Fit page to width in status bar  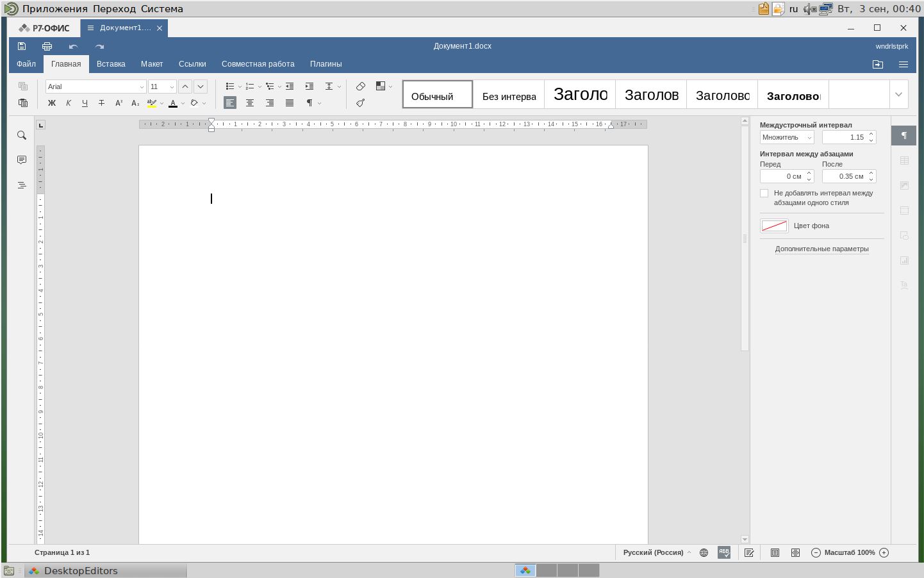(x=795, y=552)
